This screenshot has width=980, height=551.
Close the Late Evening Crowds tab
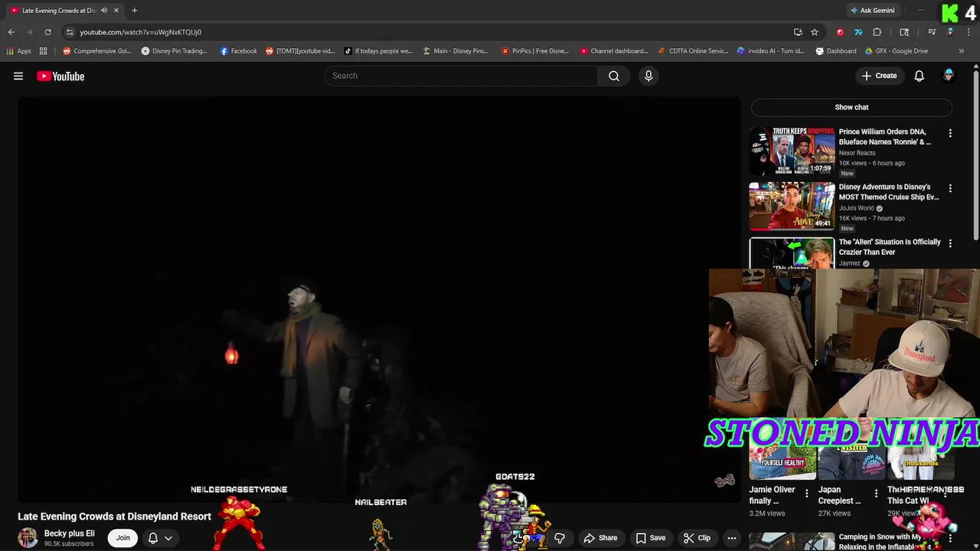[116, 11]
